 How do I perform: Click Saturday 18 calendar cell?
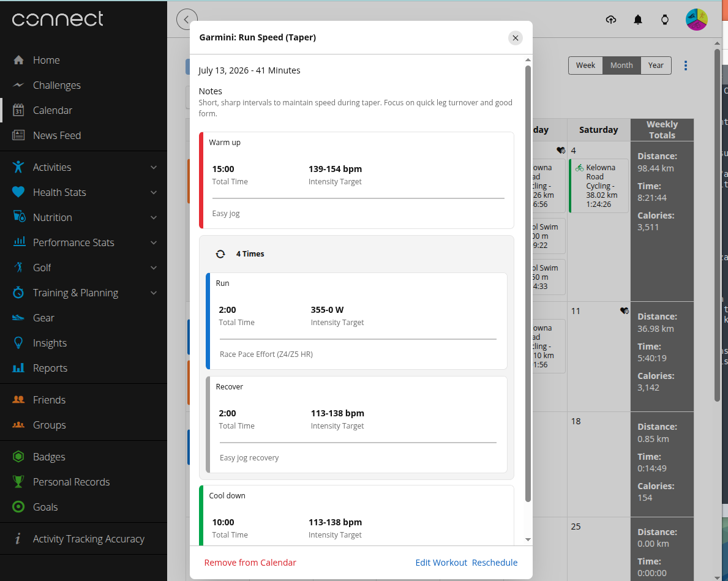pos(599,465)
